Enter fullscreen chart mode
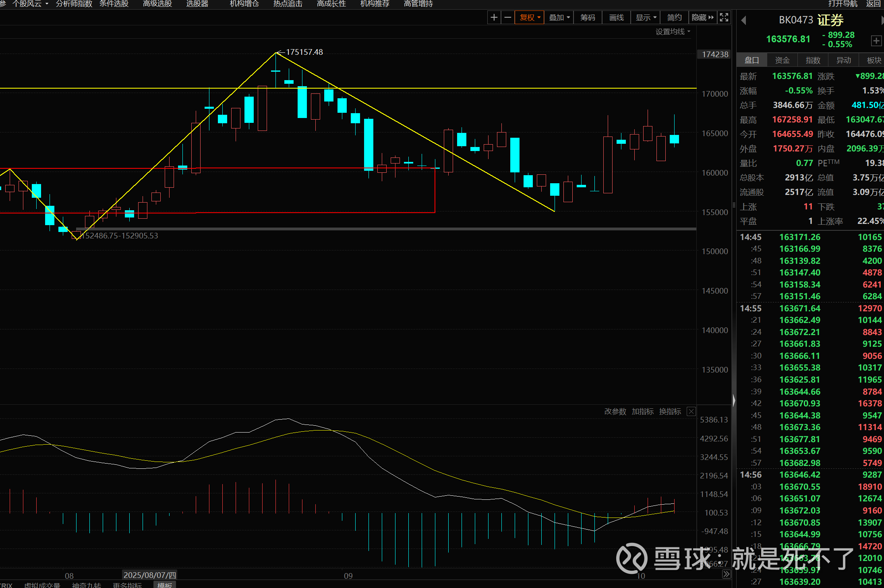Image resolution: width=884 pixels, height=588 pixels. tap(724, 17)
